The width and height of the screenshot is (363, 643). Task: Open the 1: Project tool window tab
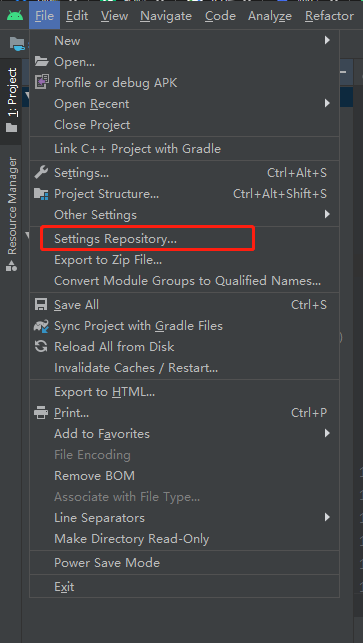tap(11, 100)
